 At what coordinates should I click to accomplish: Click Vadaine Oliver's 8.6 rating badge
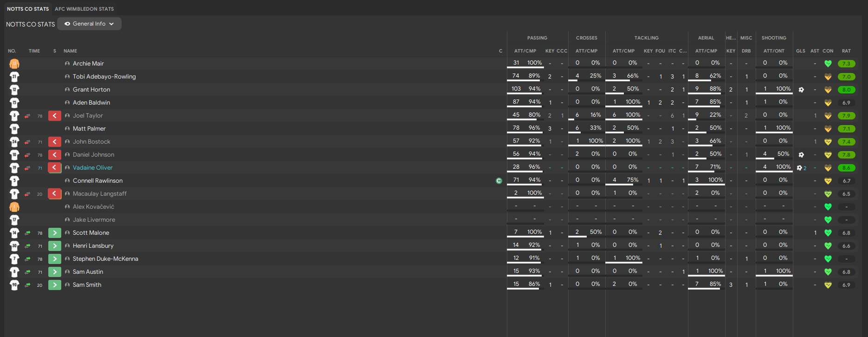tap(847, 168)
